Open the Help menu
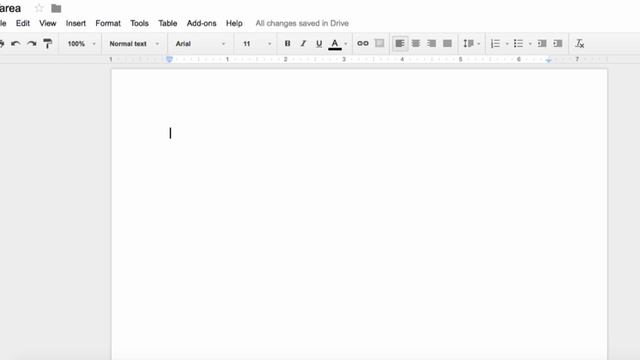This screenshot has width=640, height=360. (x=234, y=23)
